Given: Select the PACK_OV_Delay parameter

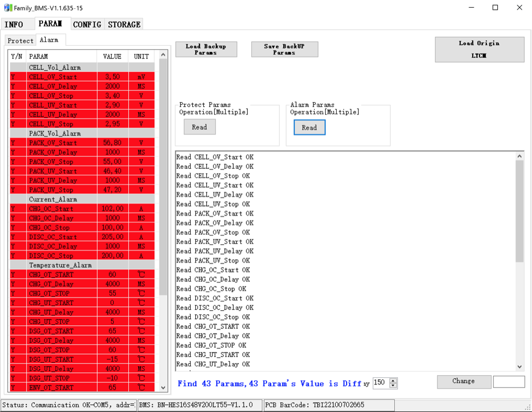Looking at the screenshot, I should (x=82, y=152).
